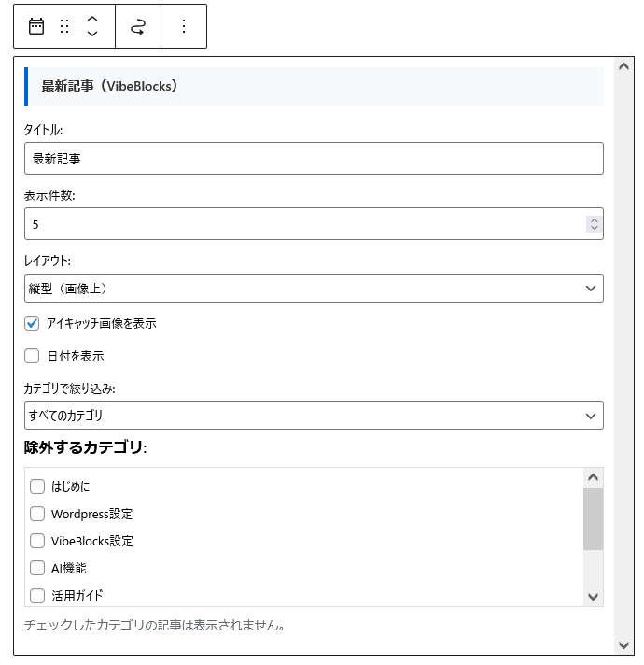Screen dimensions: 644x665
Task: Increase 表示件数 with the stepper up arrow
Action: tap(595, 219)
